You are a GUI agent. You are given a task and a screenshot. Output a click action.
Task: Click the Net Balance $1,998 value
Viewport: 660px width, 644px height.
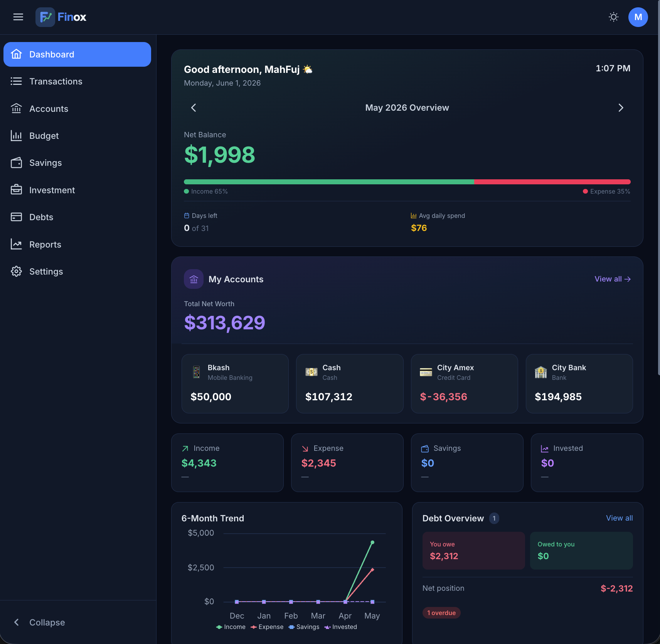(x=220, y=155)
